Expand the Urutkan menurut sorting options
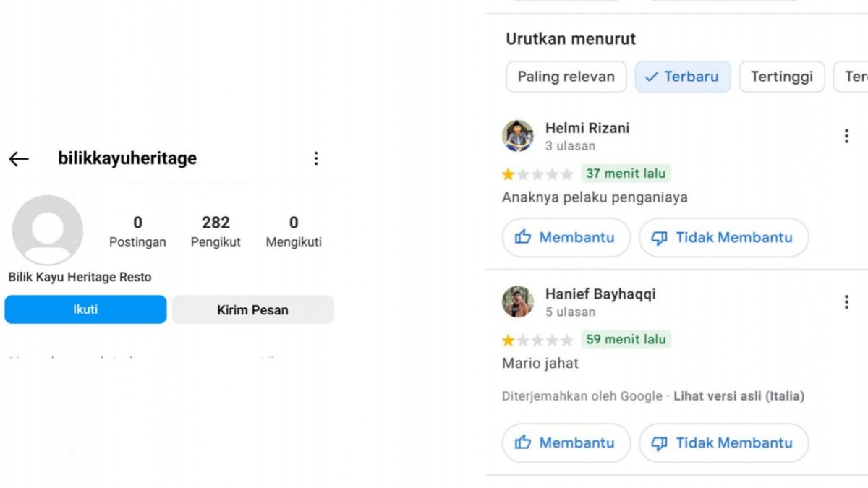The height and width of the screenshot is (488, 868). (x=570, y=38)
